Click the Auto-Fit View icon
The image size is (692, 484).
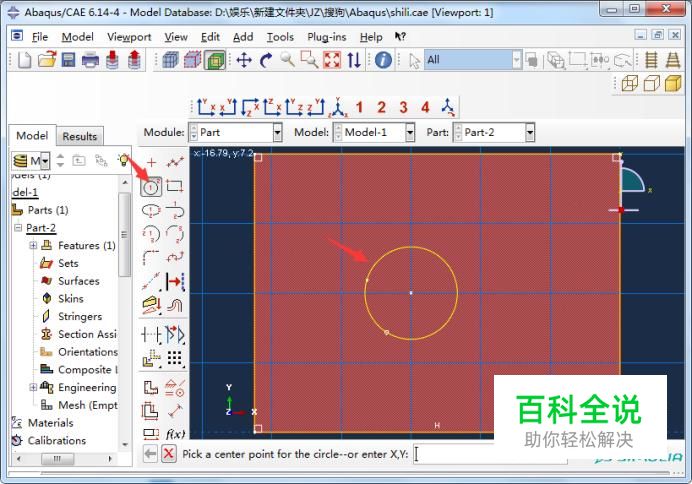pyautogui.click(x=332, y=60)
